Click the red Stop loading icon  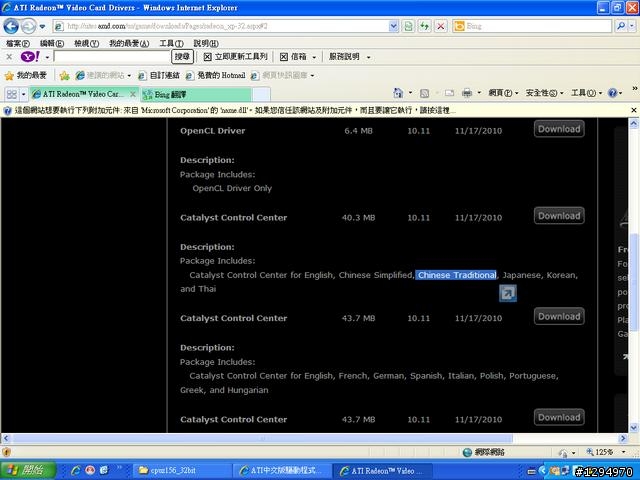440,26
